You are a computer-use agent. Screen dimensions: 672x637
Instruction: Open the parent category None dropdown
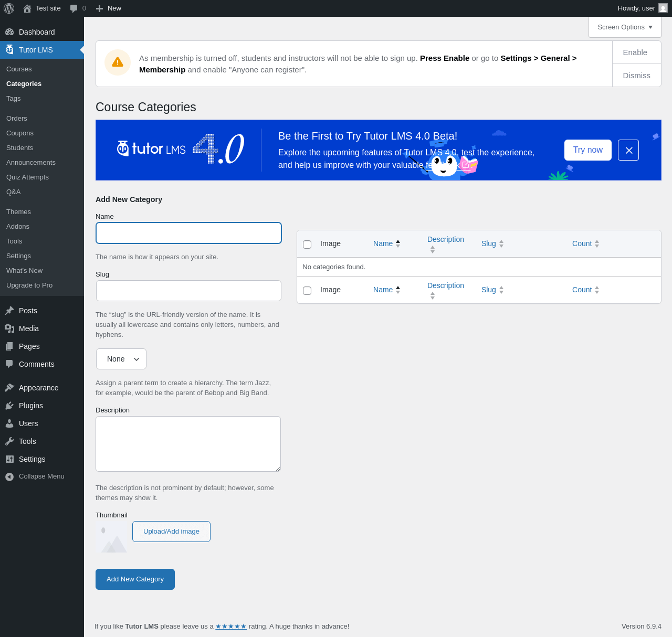click(x=121, y=359)
